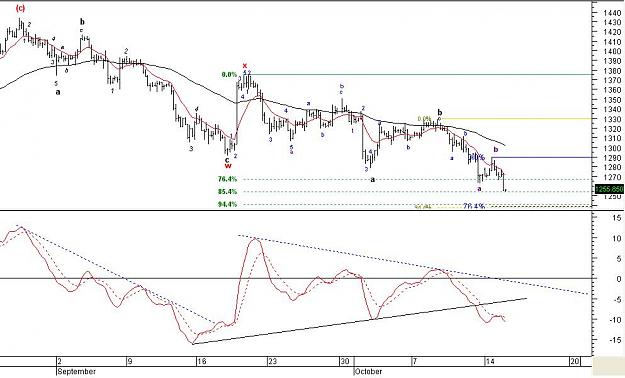Click the oscillator axis label -5
The height and width of the screenshot is (378, 625).
616,299
